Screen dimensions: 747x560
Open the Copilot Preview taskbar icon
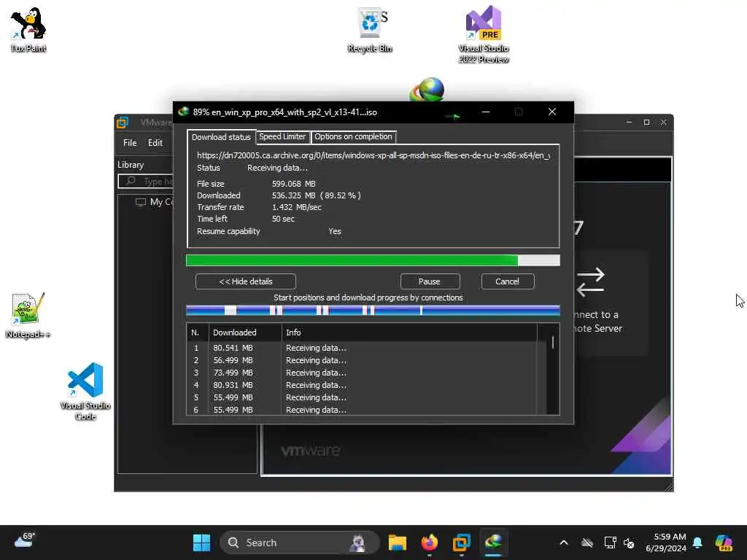723,542
